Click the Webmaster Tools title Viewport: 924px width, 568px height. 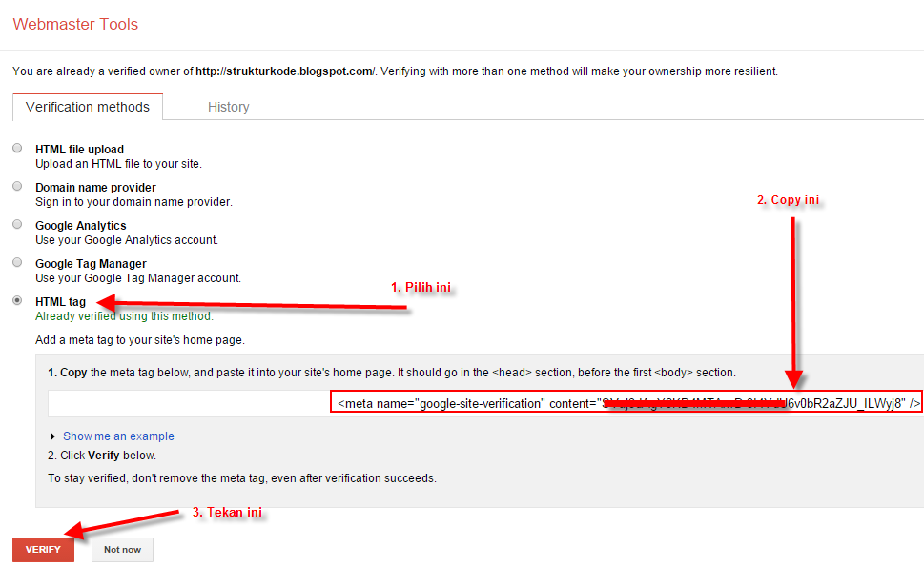(75, 24)
